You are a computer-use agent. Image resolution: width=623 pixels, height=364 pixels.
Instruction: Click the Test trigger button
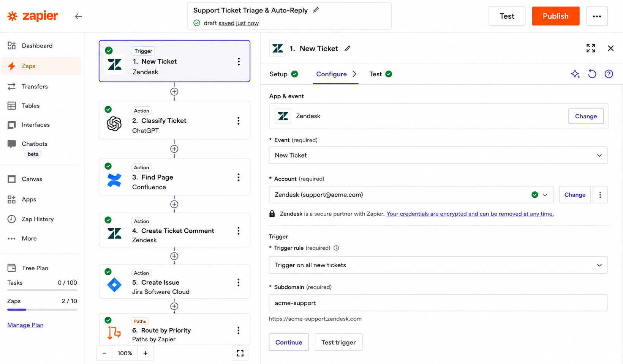[x=338, y=342]
